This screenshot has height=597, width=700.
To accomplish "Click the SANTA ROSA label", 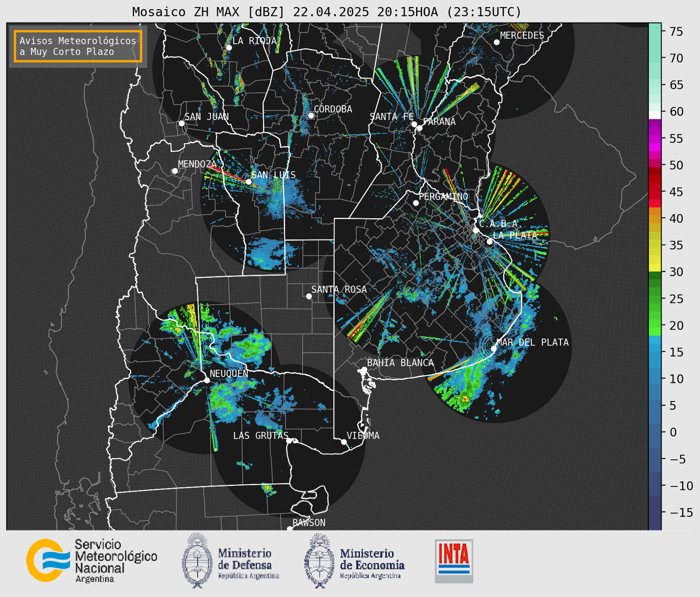I will point(339,289).
